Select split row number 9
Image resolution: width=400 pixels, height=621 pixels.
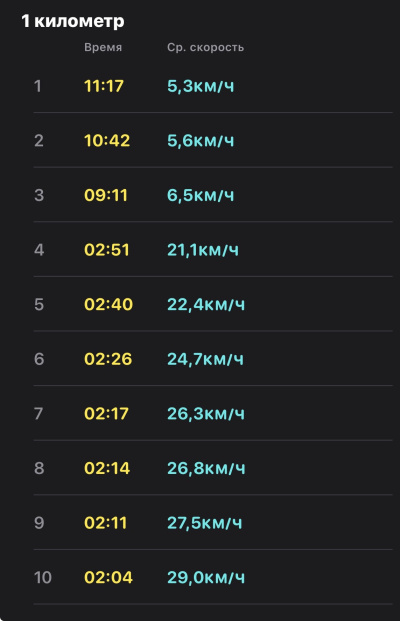[x=213, y=522]
